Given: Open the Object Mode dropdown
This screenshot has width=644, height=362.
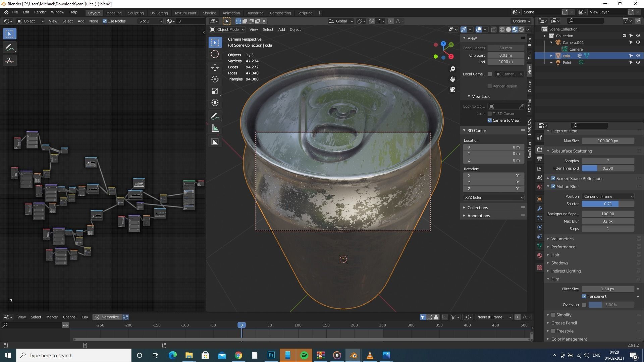Looking at the screenshot, I should tap(227, 29).
